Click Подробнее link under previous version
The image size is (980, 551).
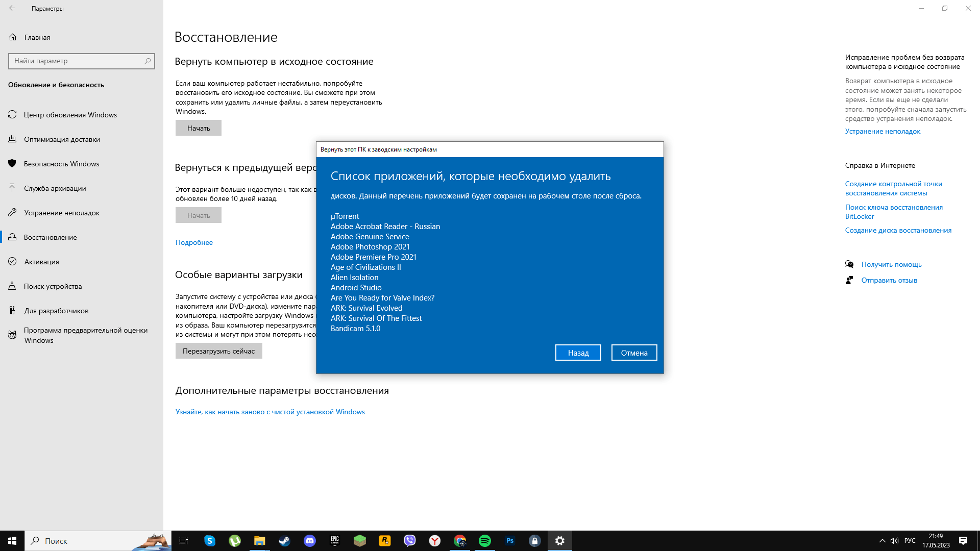pos(194,241)
